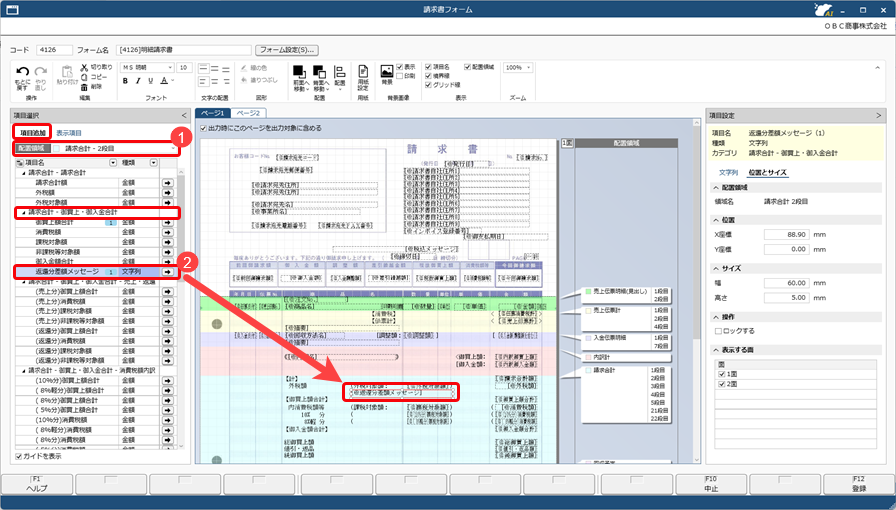The height and width of the screenshot is (510, 896).
Task: Collapse the 請求合計・御買上・御入金合計 tree group
Action: [24, 212]
